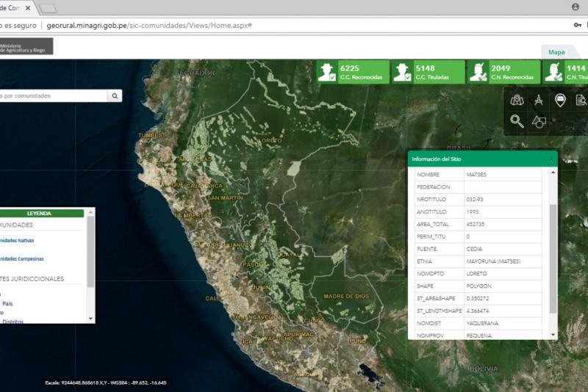Click the JURIDICCIONALES legend section heading
The image size is (588, 392).
click(32, 279)
